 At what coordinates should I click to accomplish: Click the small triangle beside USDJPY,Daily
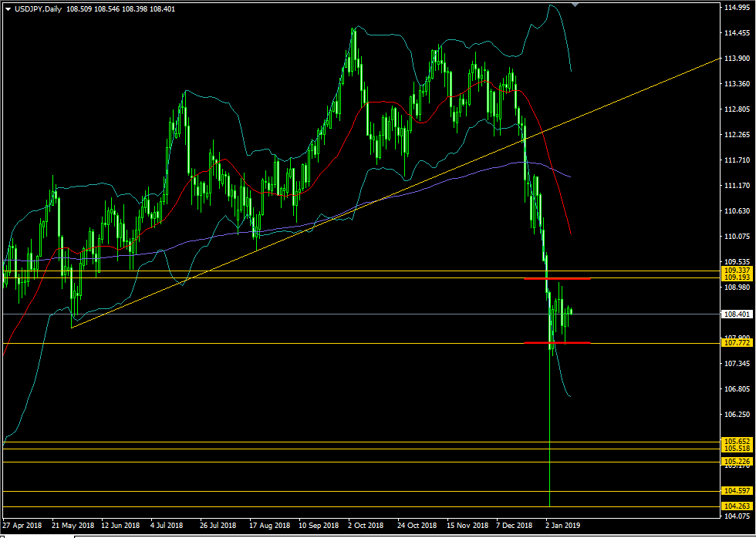pos(8,8)
